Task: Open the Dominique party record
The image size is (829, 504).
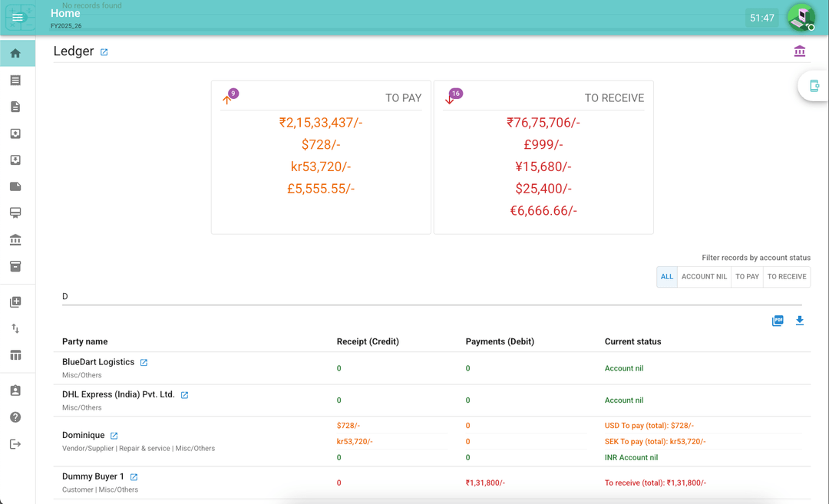Action: pos(84,435)
